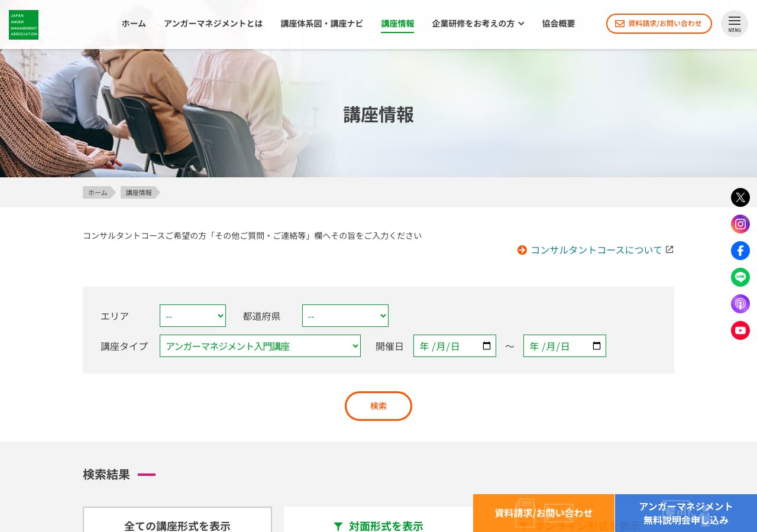Filter by 対面形式を表示
This screenshot has width=757, height=532.
(378, 520)
